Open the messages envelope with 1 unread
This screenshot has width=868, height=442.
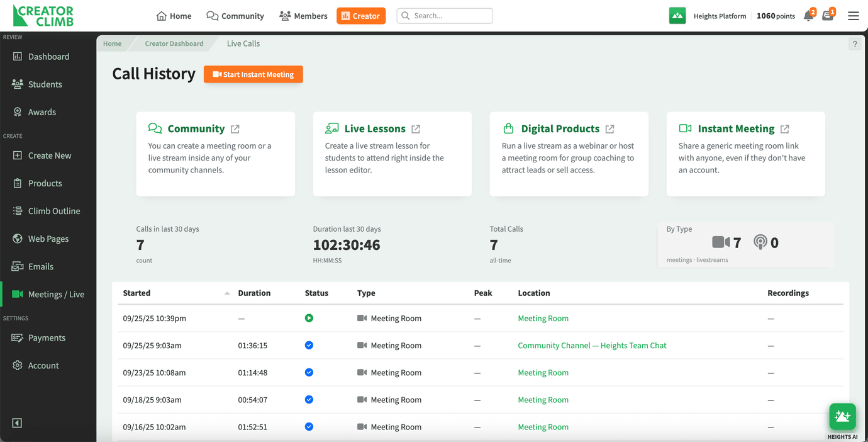click(x=828, y=16)
